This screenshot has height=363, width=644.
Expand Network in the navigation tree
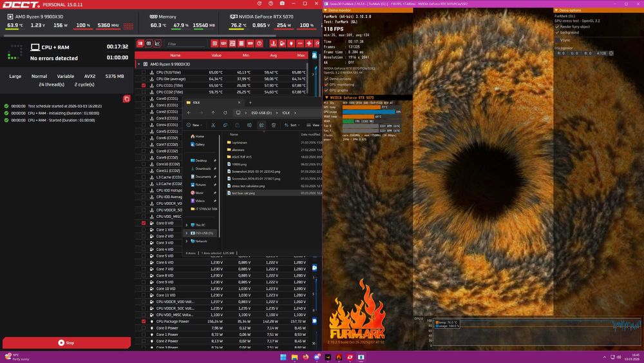187,241
